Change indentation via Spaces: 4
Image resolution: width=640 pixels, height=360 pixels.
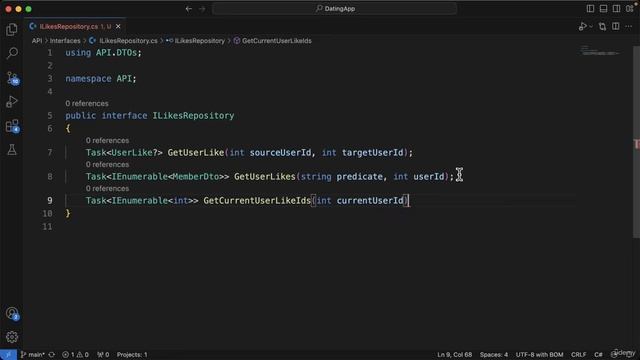point(493,355)
